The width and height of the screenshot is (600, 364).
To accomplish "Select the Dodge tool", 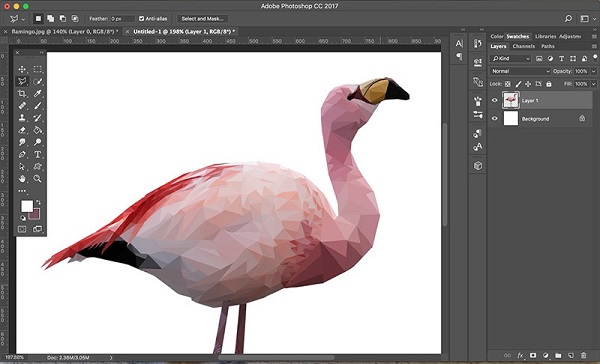I will [x=38, y=142].
